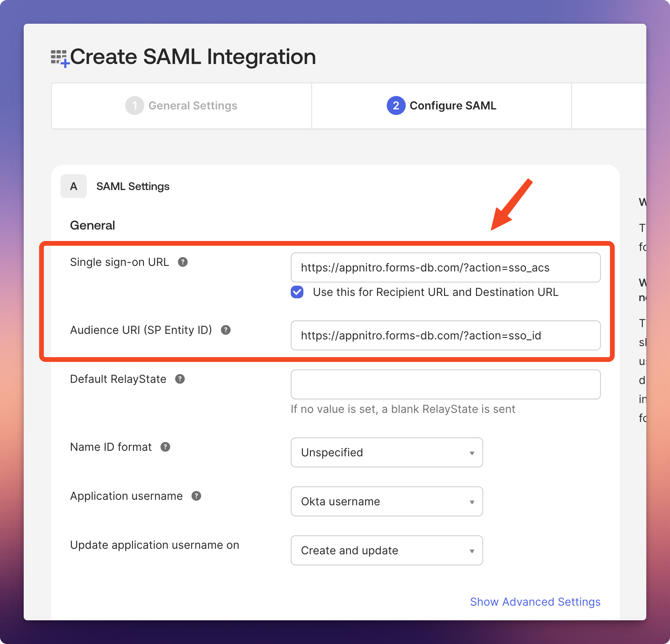This screenshot has height=644, width=670.
Task: Click the step 1 number circle
Action: (135, 105)
